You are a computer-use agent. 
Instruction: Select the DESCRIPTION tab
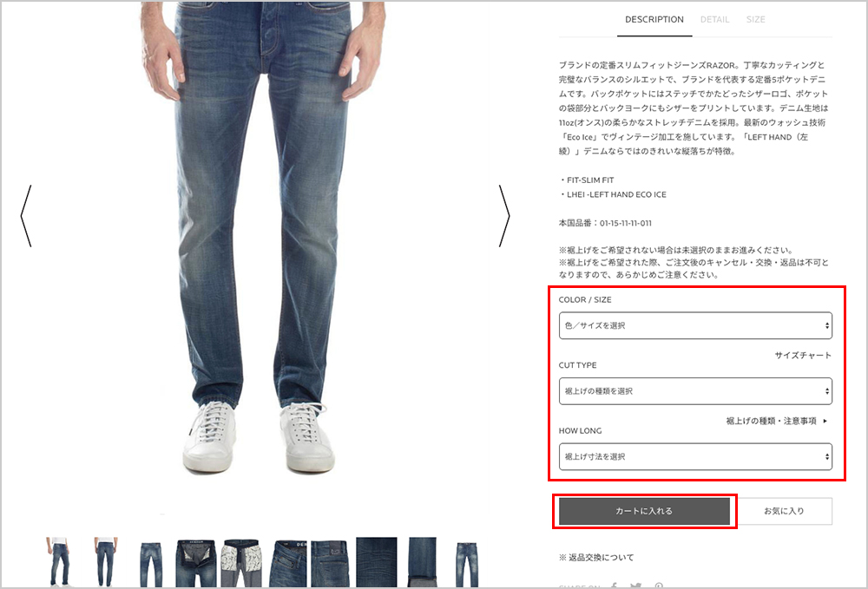coord(654,19)
